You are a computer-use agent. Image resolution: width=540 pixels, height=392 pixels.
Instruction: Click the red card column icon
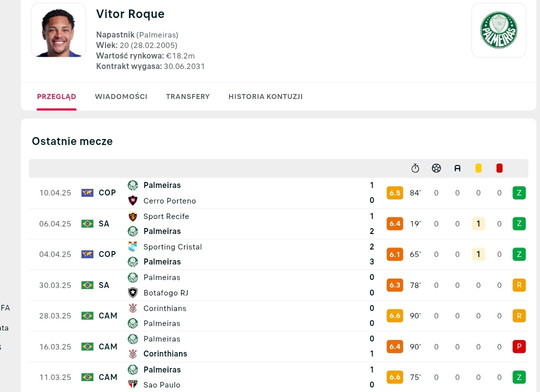[x=499, y=168]
